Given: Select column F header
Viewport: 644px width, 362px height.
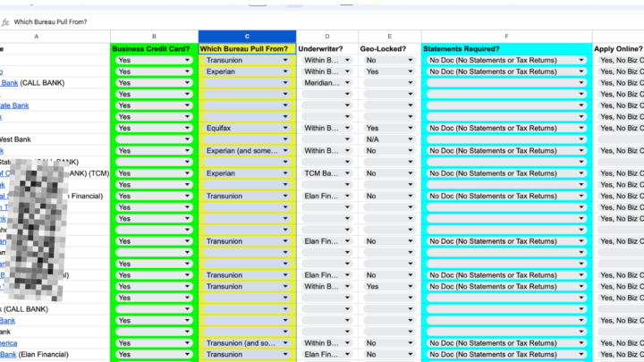Looking at the screenshot, I should coord(506,37).
